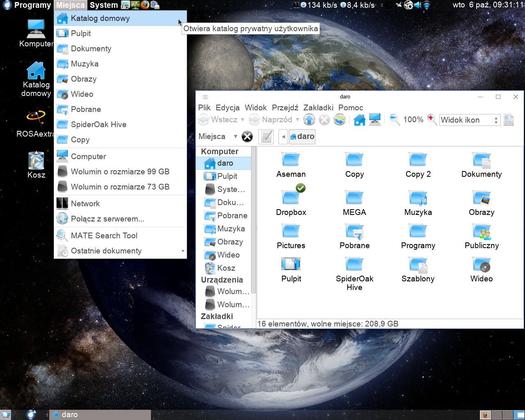Viewport: 525px width, 420px height.
Task: Click the search files icon in toolbar
Action: (x=509, y=120)
